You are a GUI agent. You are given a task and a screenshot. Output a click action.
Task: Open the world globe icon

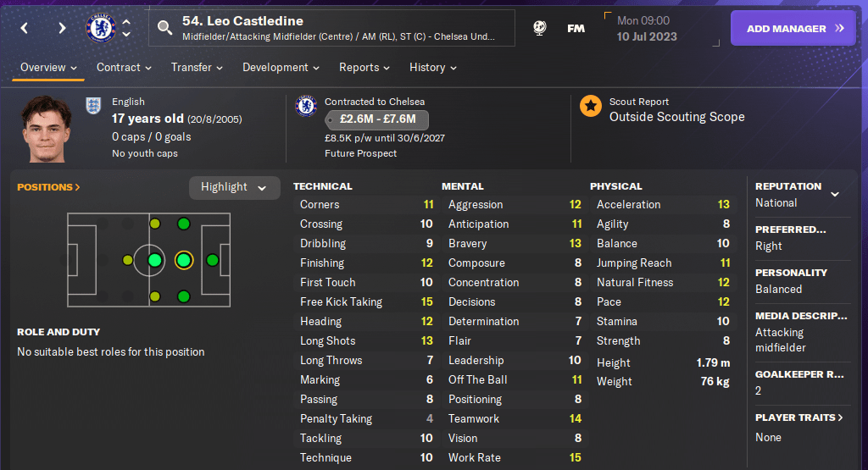pos(539,28)
